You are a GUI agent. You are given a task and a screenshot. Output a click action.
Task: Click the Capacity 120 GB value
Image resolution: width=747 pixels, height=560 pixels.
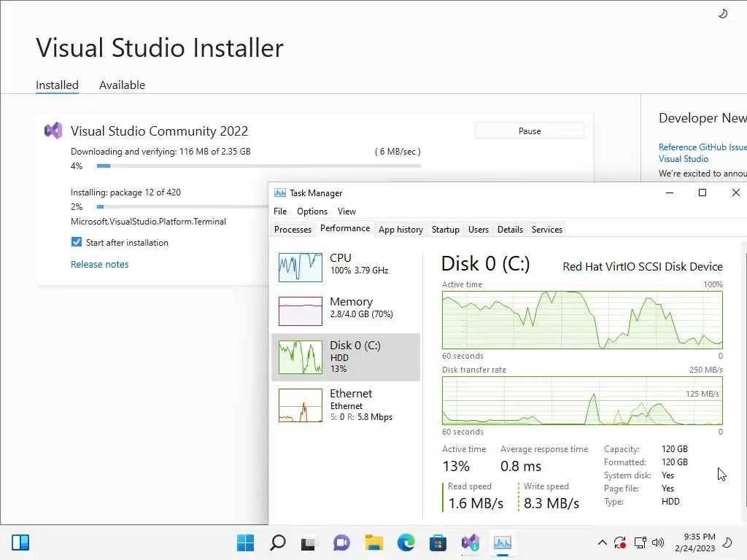click(x=675, y=449)
